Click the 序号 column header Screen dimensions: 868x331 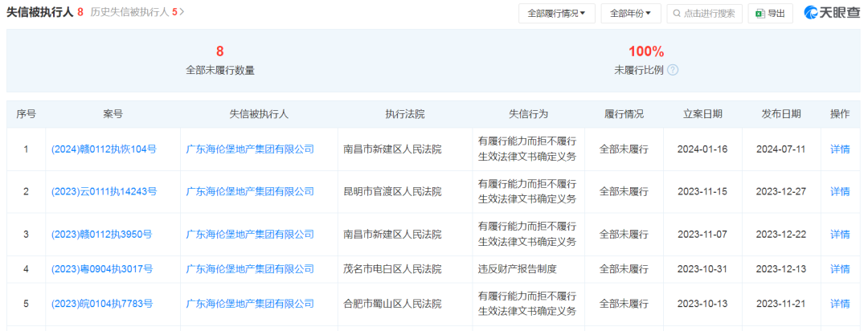(x=26, y=114)
